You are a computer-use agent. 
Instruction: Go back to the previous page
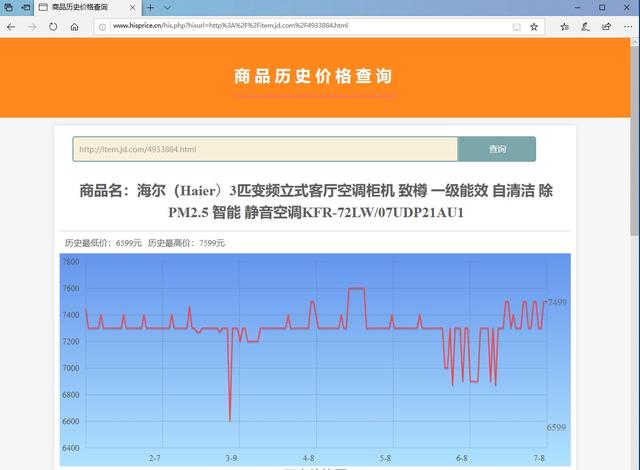pos(11,27)
